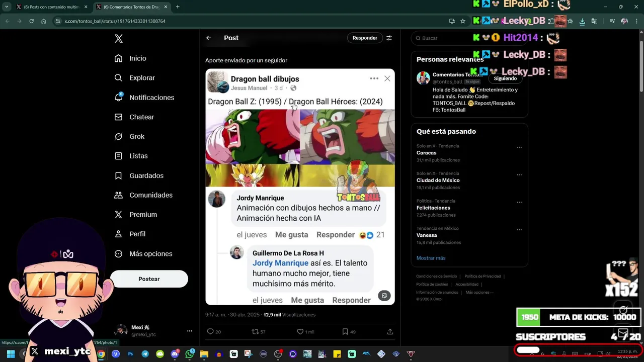The width and height of the screenshot is (644, 362).
Task: Open Condiciones de Servicio footer link
Action: click(436, 276)
